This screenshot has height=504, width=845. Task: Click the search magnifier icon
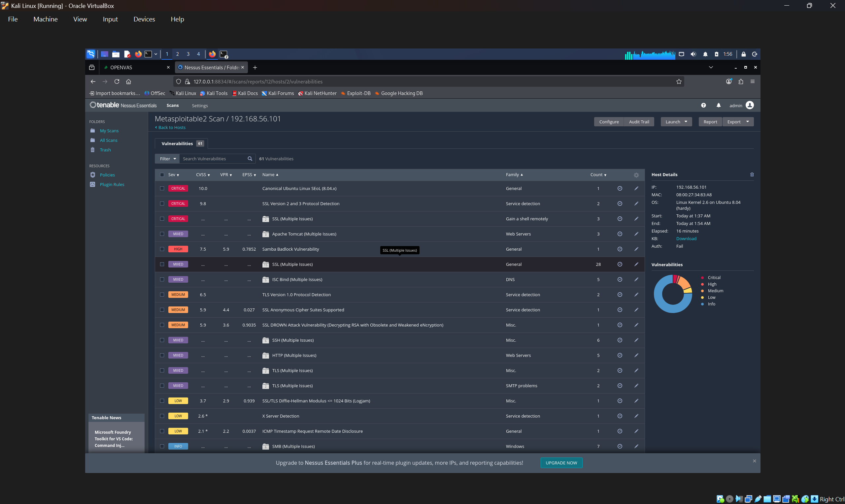(x=250, y=159)
